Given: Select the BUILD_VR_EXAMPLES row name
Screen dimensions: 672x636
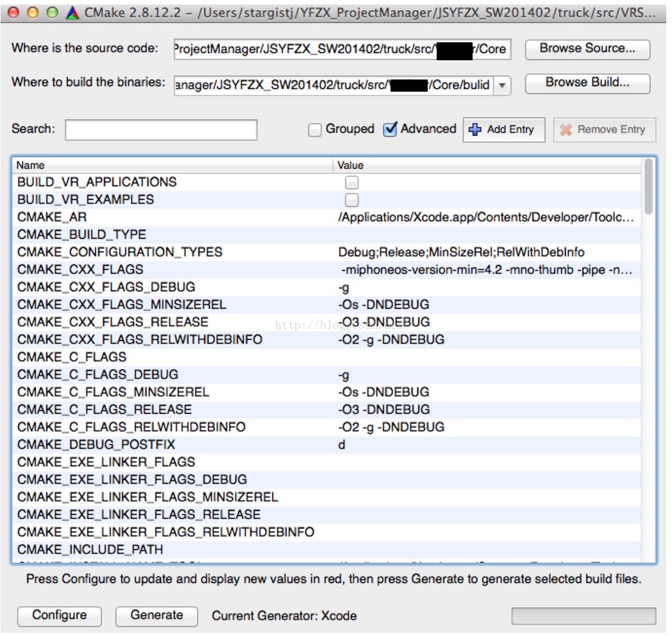Looking at the screenshot, I should pyautogui.click(x=85, y=200).
